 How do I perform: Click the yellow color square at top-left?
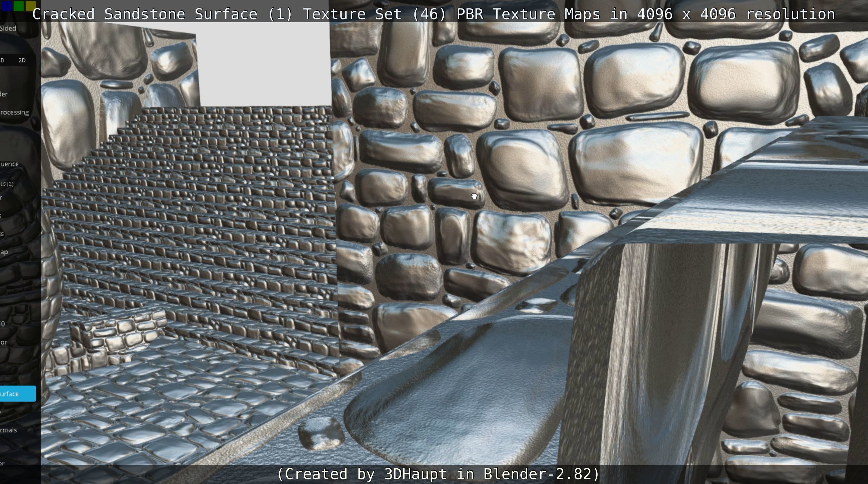pyautogui.click(x=31, y=5)
